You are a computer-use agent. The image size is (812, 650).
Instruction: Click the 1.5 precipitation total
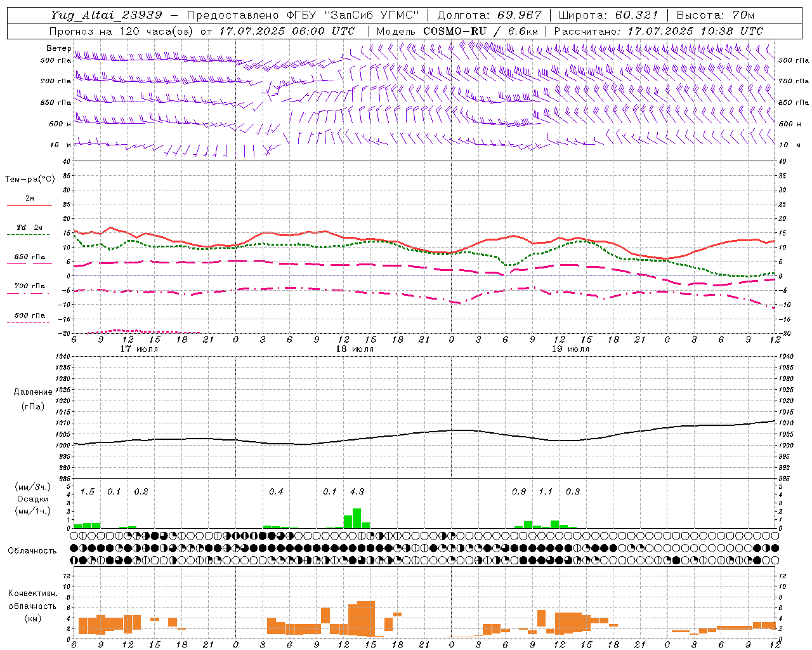pyautogui.click(x=88, y=491)
